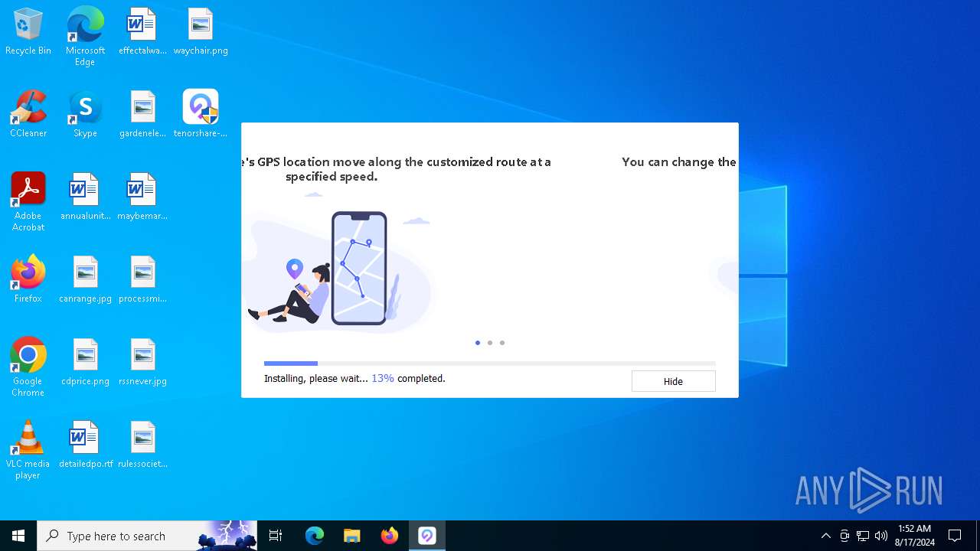
Task: Open File Explorer from the taskbar
Action: (x=352, y=536)
